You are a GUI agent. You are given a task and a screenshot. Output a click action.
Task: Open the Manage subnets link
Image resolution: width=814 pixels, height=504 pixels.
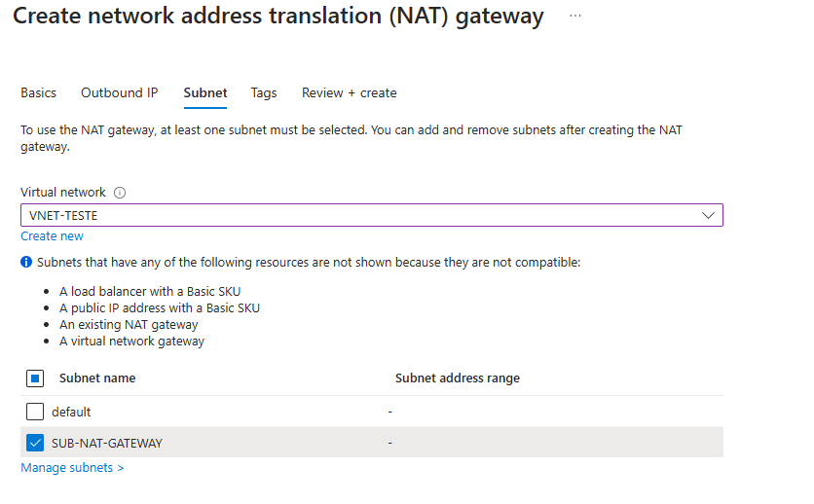[72, 468]
